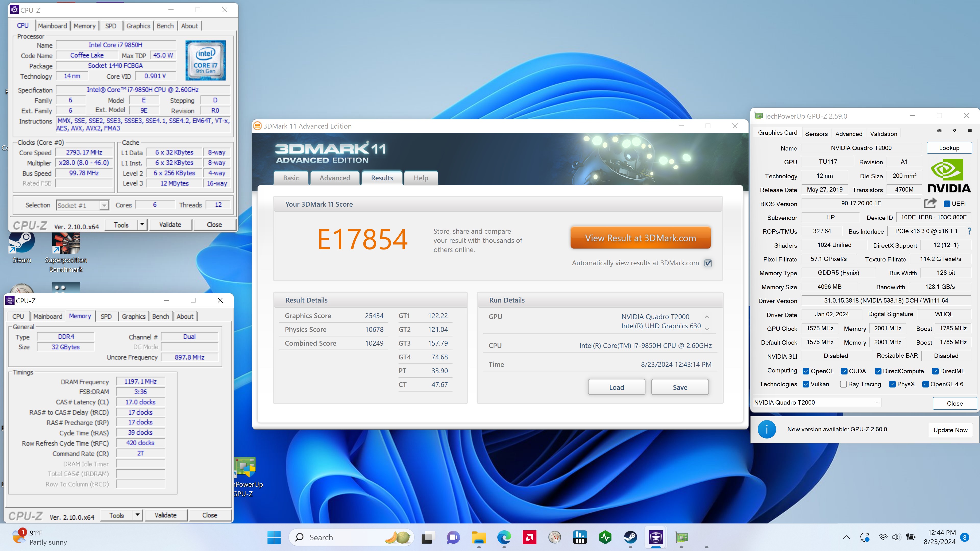
Task: Switch to Mainboard tab in top CPU-Z
Action: pyautogui.click(x=53, y=26)
